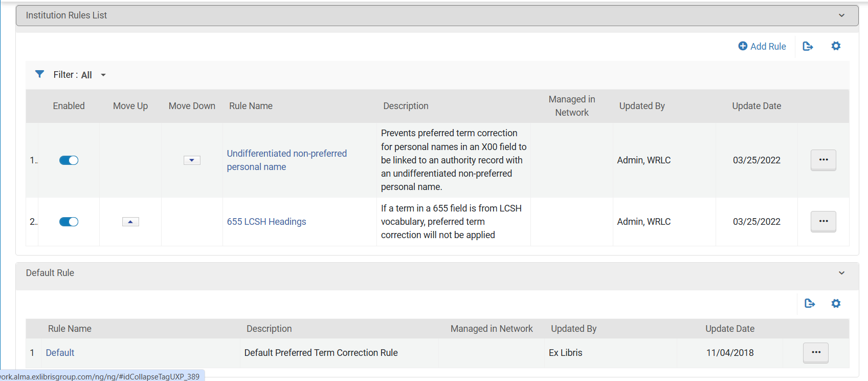Disable Undifferentiated non-preferred personal name rule
This screenshot has height=381, width=868.
click(x=69, y=160)
